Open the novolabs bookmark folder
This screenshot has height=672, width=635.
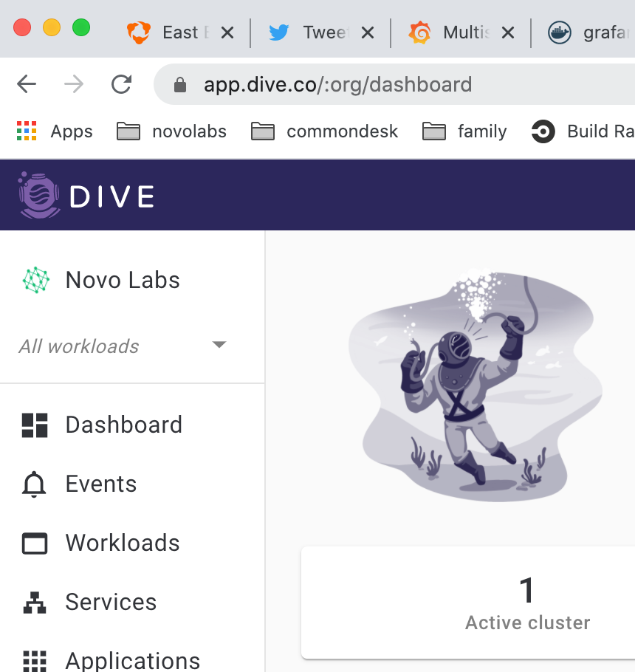pos(171,131)
